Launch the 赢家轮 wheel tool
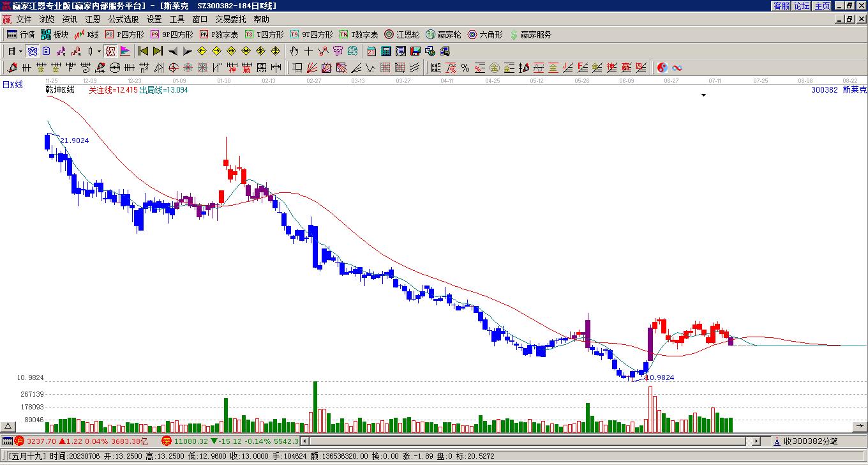The height and width of the screenshot is (465, 868). tap(444, 34)
